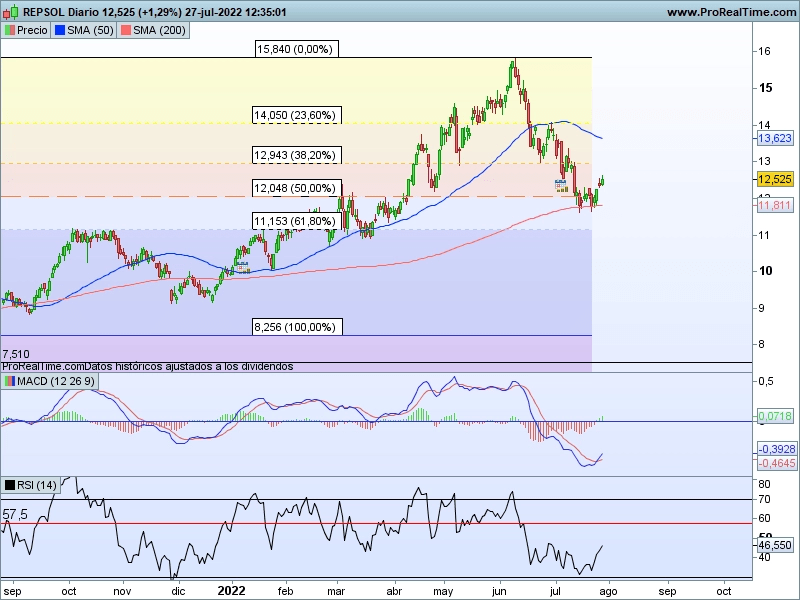The height and width of the screenshot is (600, 800).
Task: Click the 'may' month on the time axis
Action: (x=443, y=592)
